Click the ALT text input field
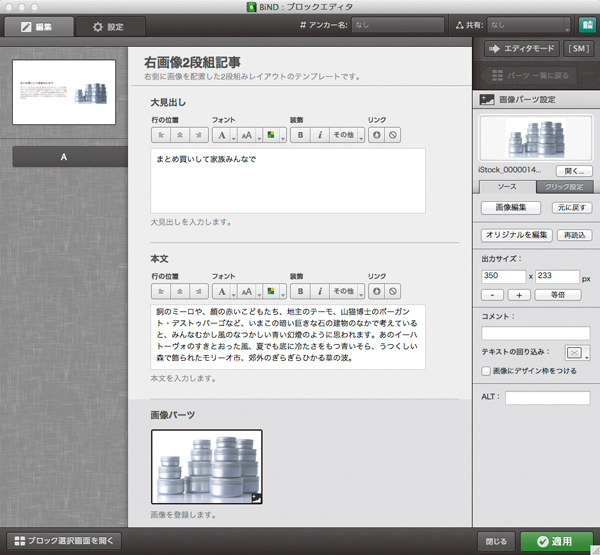Viewport: 600px width, 555px height. tap(547, 398)
